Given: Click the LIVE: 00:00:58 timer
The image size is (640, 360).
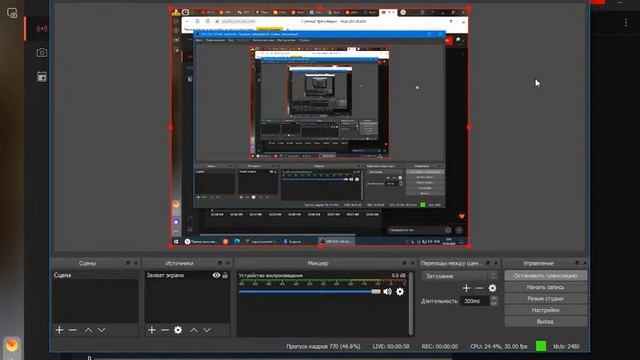Looking at the screenshot, I should tap(391, 346).
